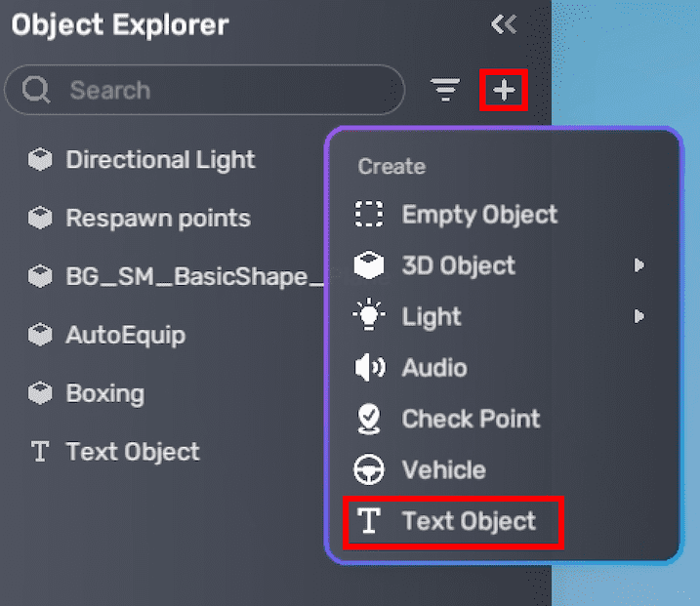The width and height of the screenshot is (700, 606).
Task: Click the Text Object T icon in the tree
Action: (x=40, y=453)
